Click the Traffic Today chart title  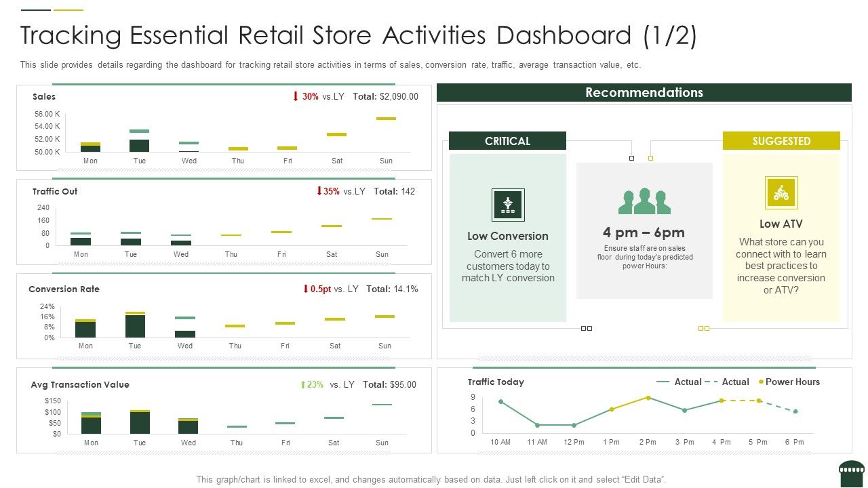point(496,382)
